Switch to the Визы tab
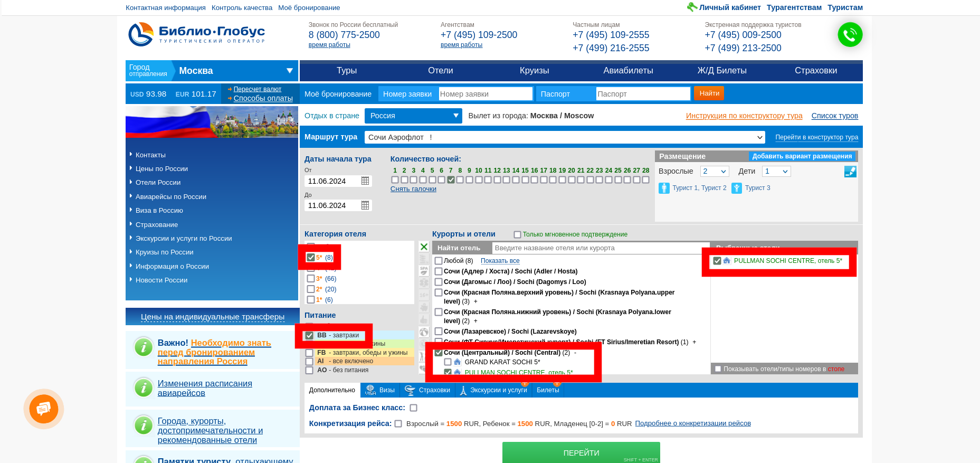 coord(380,390)
